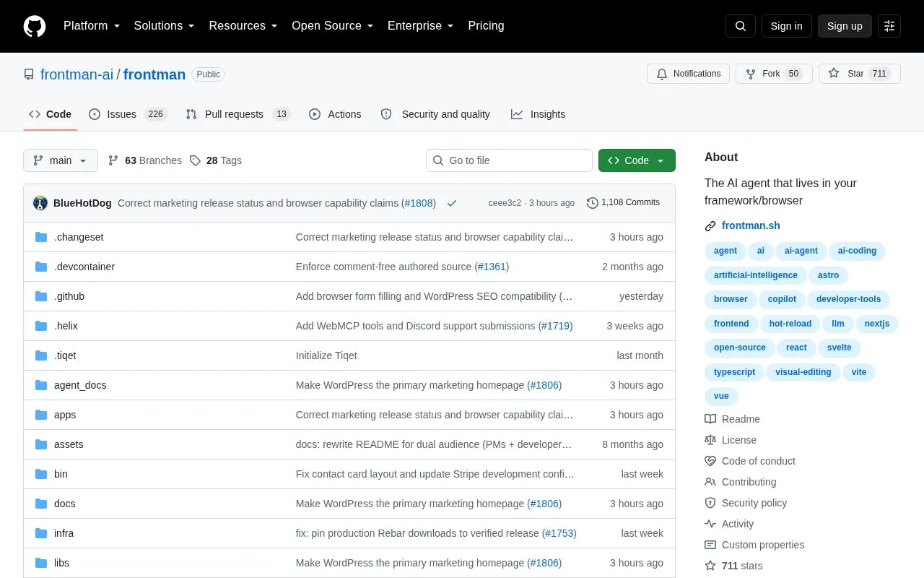Image resolution: width=924 pixels, height=578 pixels.
Task: Click the GitHub logo icon
Action: point(35,26)
